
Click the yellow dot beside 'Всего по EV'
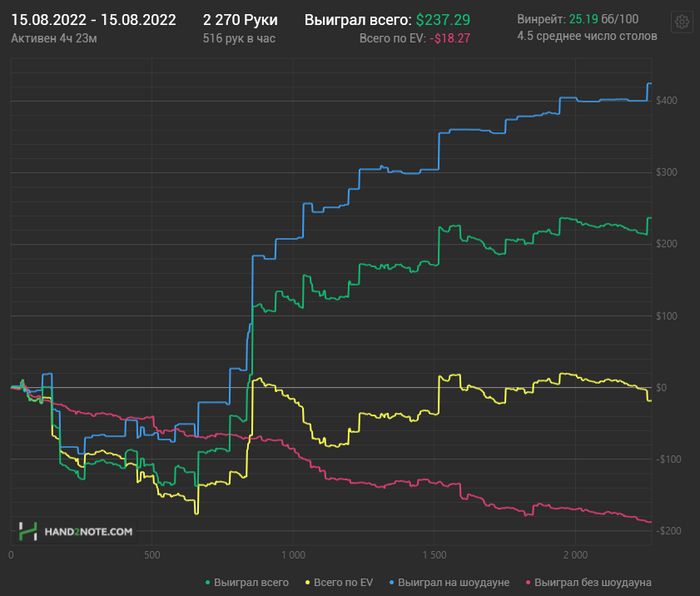point(308,583)
